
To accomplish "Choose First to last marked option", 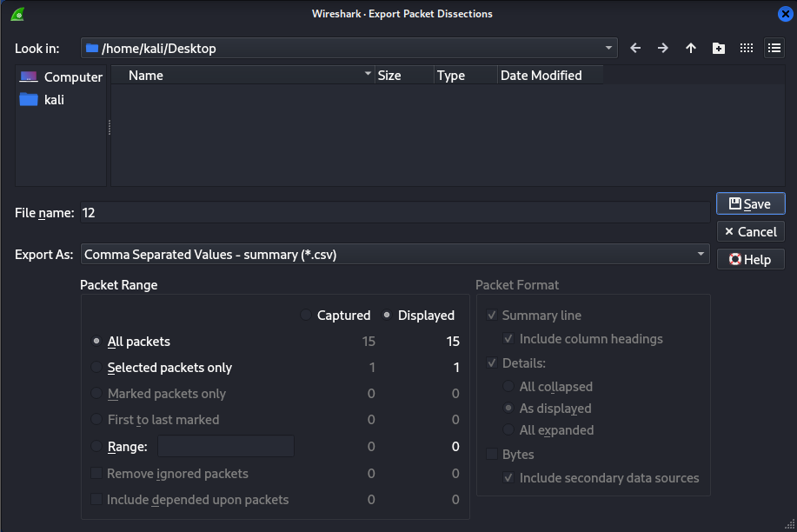I will point(96,420).
